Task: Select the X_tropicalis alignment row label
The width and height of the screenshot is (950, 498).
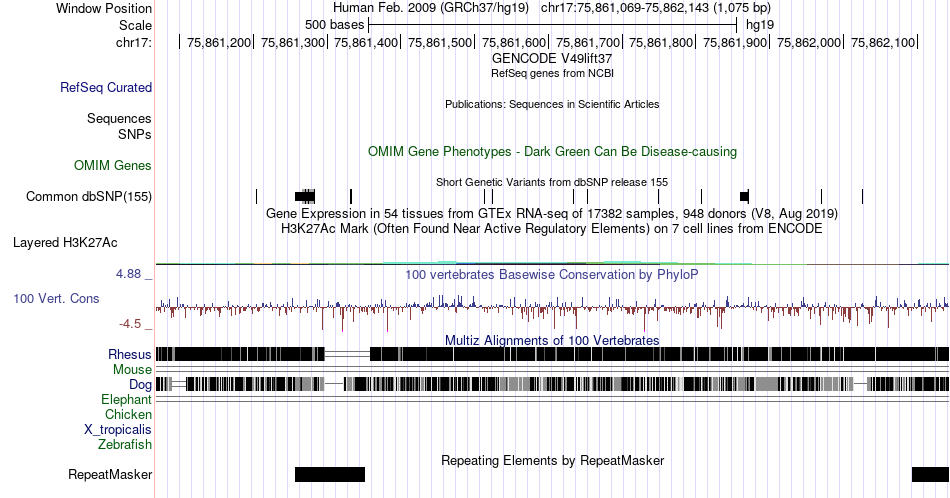Action: click(x=118, y=429)
